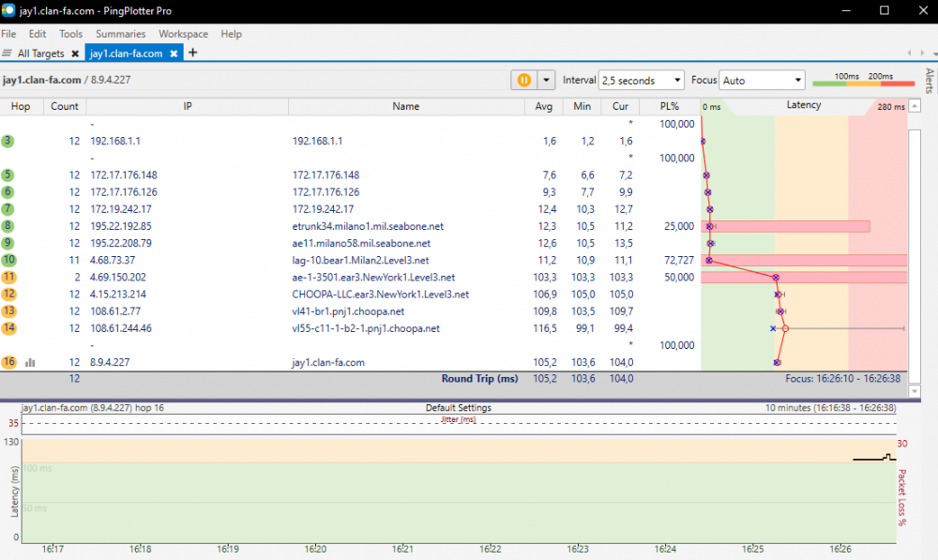938x560 pixels.
Task: Click the PingPlotter app icon in title bar
Action: click(x=8, y=10)
